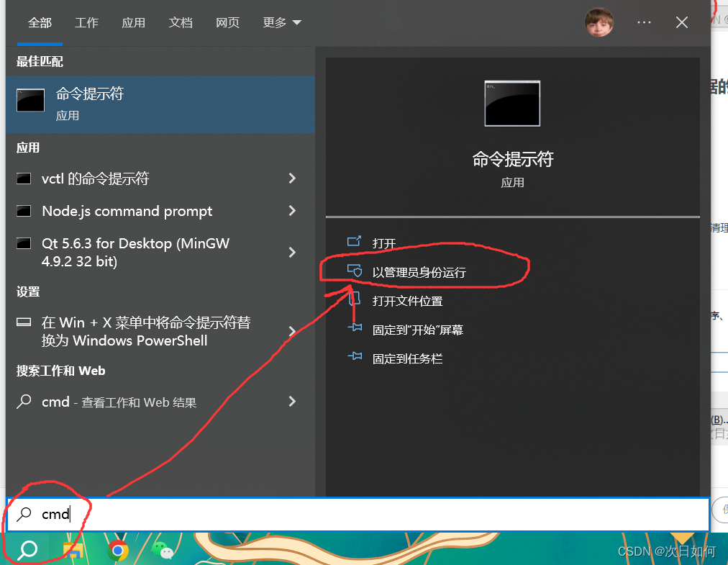Open the three-dot more options menu
This screenshot has width=728, height=565.
point(644,22)
